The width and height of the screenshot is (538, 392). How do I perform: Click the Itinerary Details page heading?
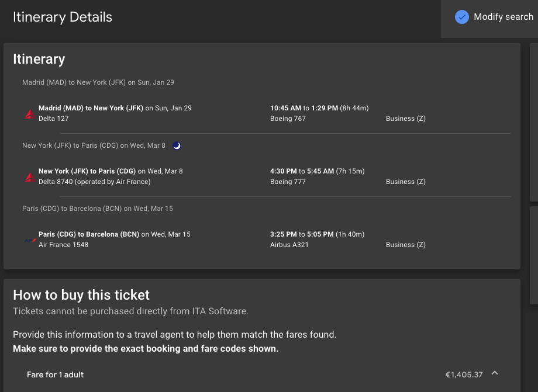[63, 17]
